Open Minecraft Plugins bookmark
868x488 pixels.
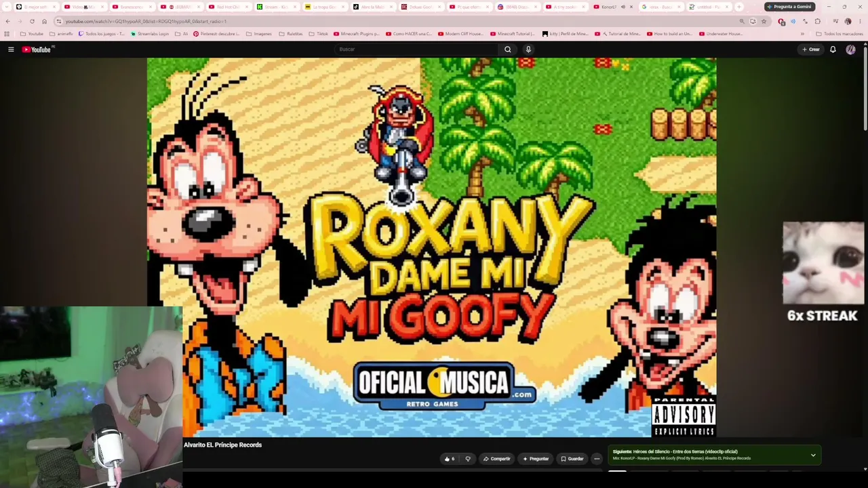point(357,34)
